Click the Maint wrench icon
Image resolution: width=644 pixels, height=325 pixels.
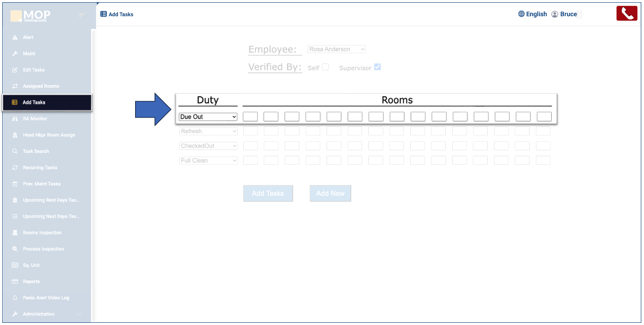coord(15,54)
